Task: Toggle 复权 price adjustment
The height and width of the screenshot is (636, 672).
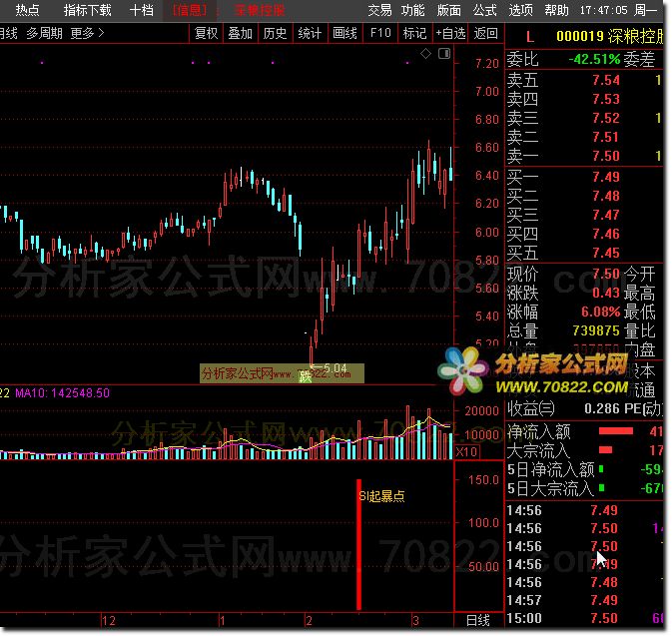Action: coord(206,33)
